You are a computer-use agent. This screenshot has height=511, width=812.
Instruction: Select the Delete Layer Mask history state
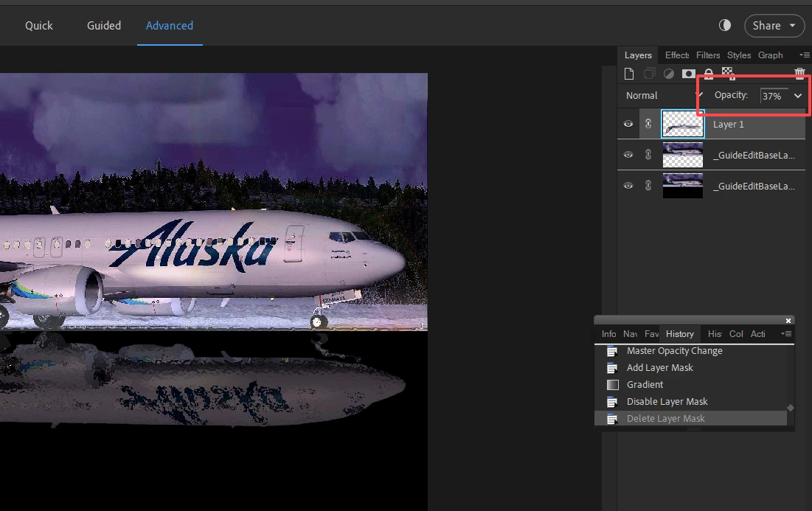click(691, 418)
